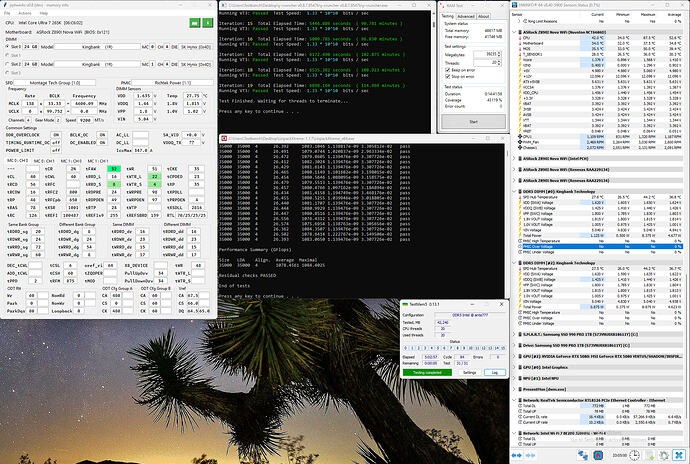Click the green memory module icon button
Image resolution: width=690 pixels, height=464 pixels.
(195, 22)
